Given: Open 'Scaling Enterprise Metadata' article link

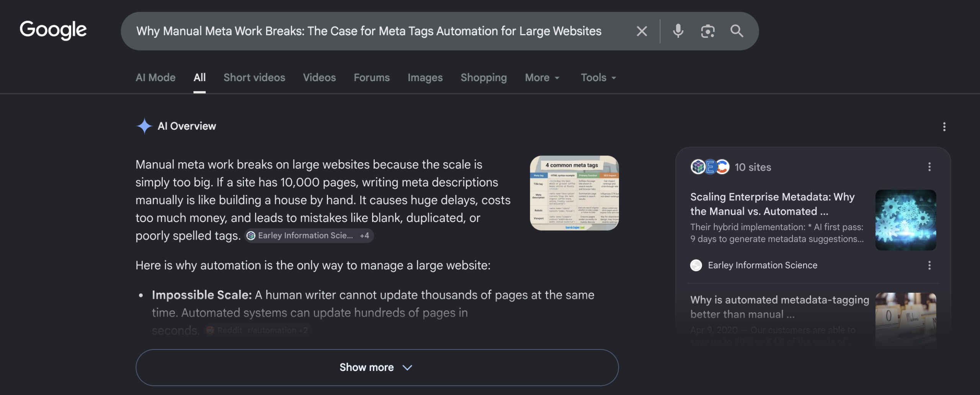Looking at the screenshot, I should pyautogui.click(x=773, y=204).
